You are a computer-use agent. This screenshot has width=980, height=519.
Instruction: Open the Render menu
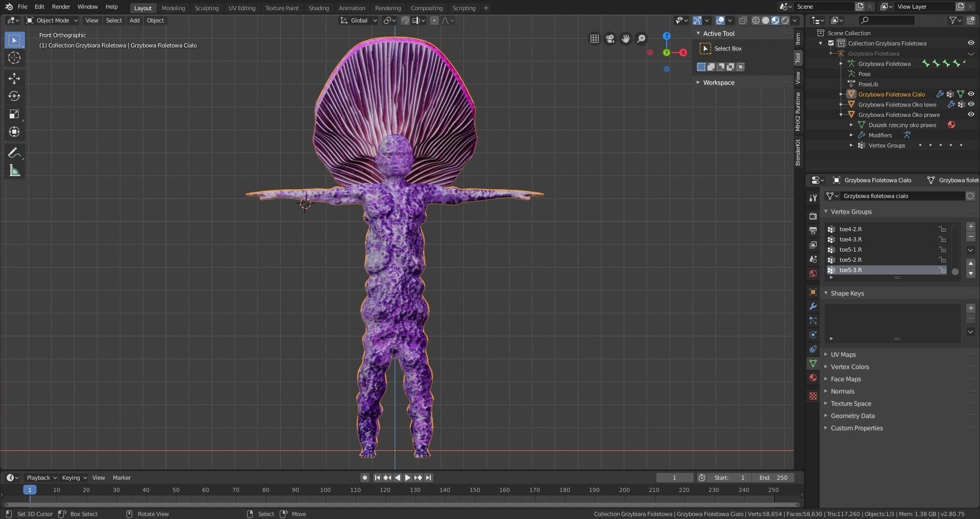point(61,7)
